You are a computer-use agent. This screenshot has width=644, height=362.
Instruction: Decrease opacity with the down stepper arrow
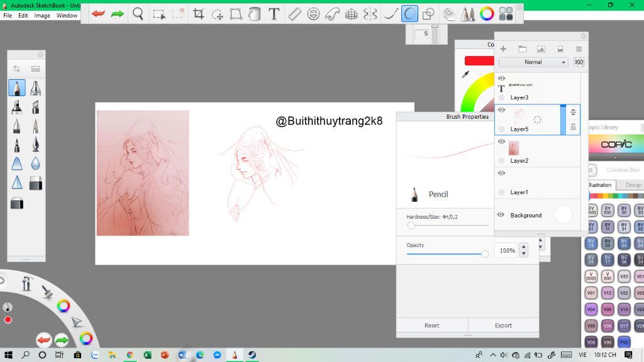pos(523,254)
